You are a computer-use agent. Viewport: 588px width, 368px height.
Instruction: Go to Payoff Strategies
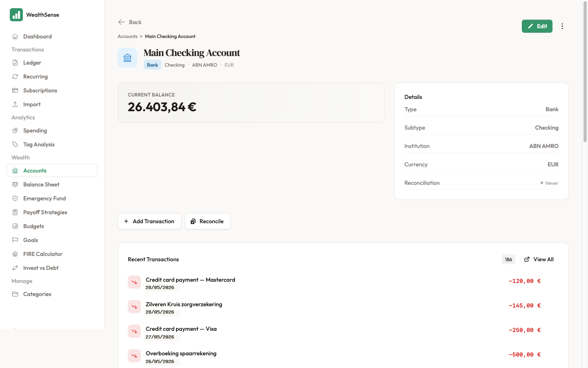click(52, 212)
